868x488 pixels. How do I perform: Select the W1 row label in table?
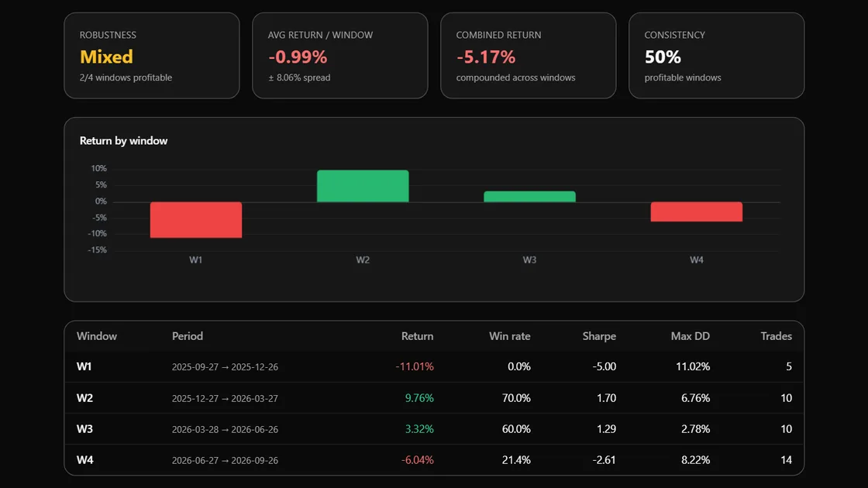pyautogui.click(x=84, y=366)
